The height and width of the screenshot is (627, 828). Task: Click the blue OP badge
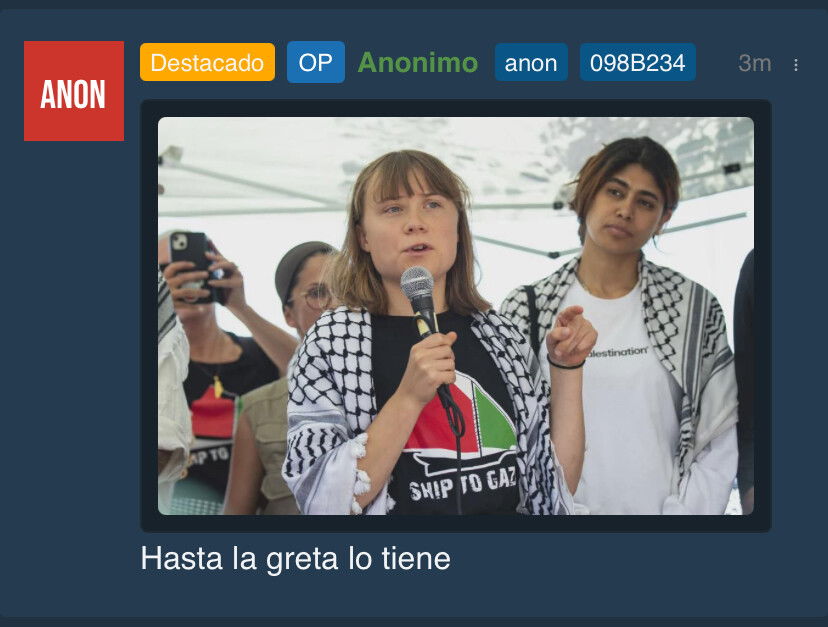tap(316, 62)
